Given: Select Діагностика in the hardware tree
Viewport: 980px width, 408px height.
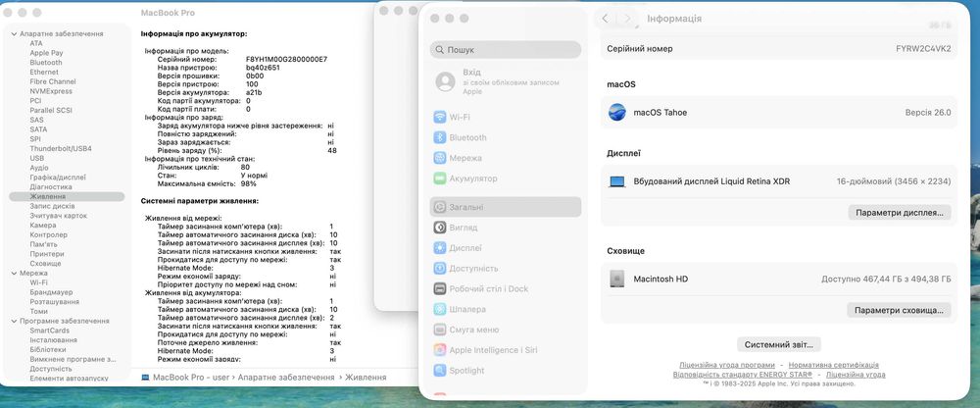Looking at the screenshot, I should (x=51, y=186).
